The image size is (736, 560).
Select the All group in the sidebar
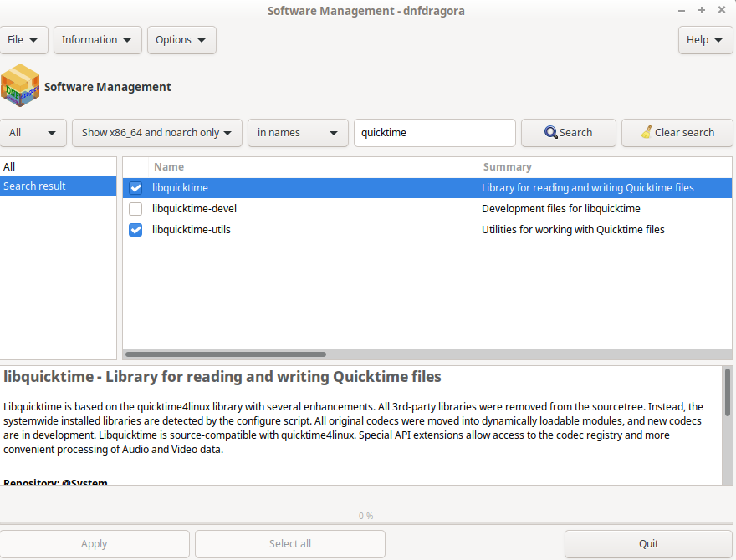[x=59, y=166]
